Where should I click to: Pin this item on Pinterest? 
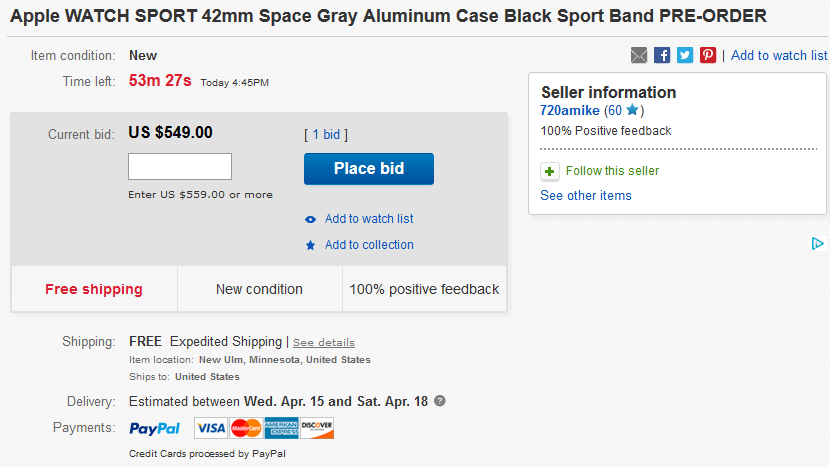point(708,55)
